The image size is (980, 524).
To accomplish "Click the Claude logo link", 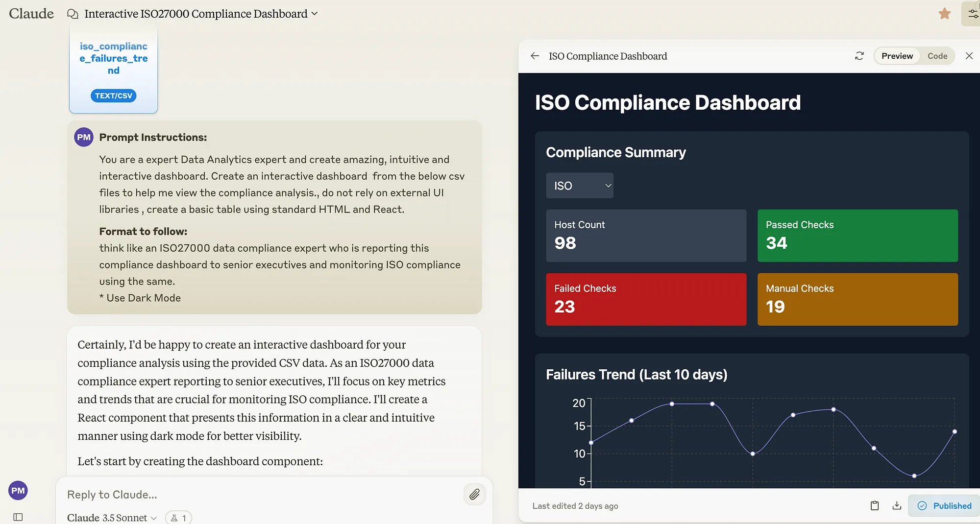I will [31, 14].
